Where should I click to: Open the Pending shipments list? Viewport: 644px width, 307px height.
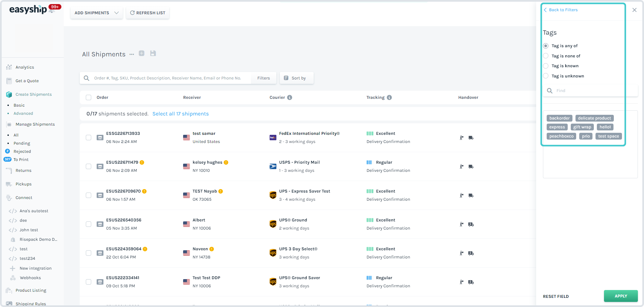click(22, 143)
